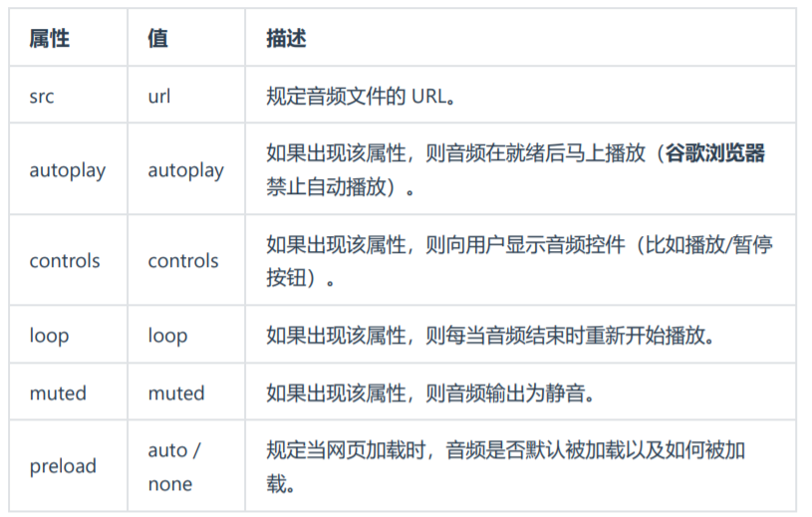This screenshot has width=812, height=517.
Task: Click the 属性 column header
Action: [x=49, y=38]
